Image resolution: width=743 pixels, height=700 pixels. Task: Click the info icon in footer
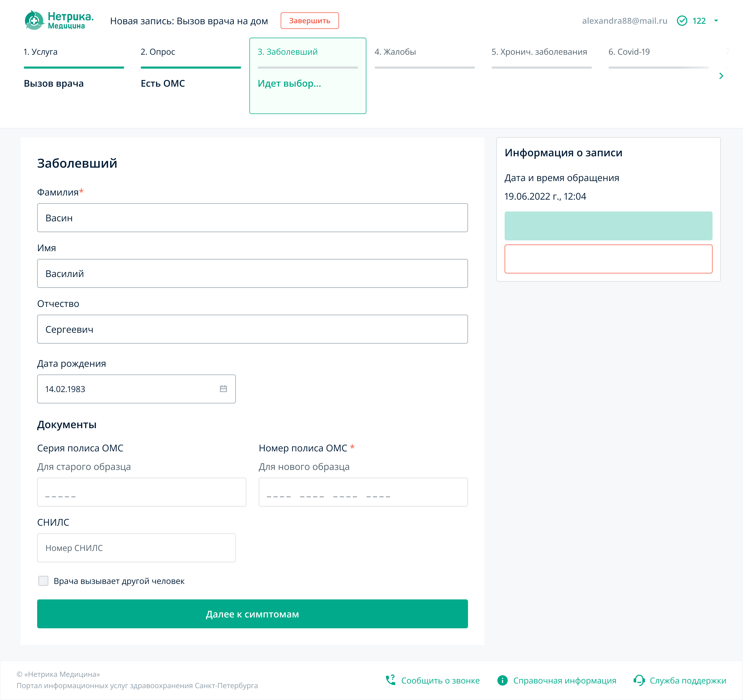click(x=502, y=680)
